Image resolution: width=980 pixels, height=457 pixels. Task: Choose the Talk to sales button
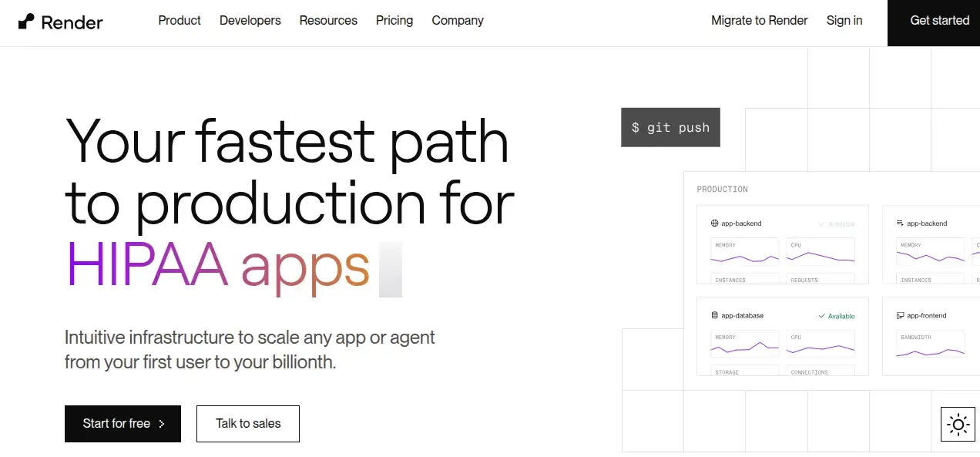coord(248,424)
